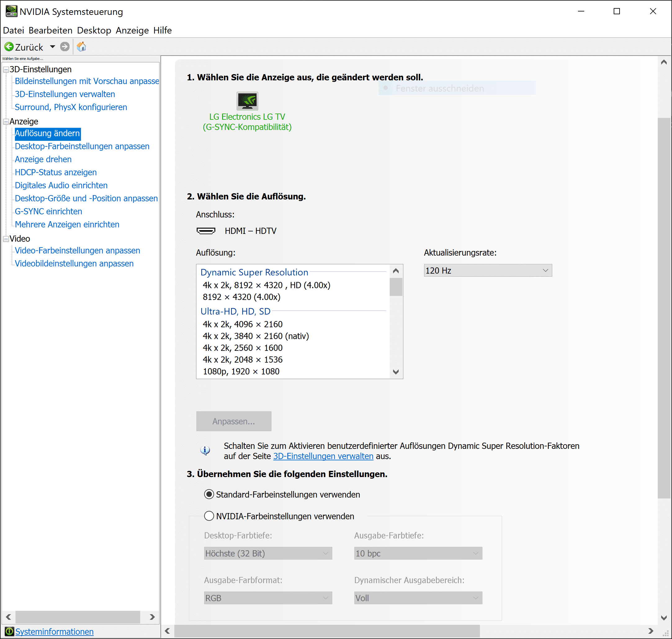This screenshot has height=639, width=672.
Task: Select Standard-Farbeinstellungen verwenden radio button
Action: (x=209, y=494)
